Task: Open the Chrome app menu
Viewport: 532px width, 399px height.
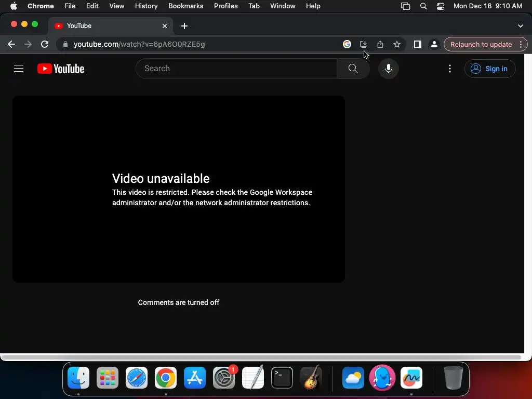Action: tap(41, 6)
